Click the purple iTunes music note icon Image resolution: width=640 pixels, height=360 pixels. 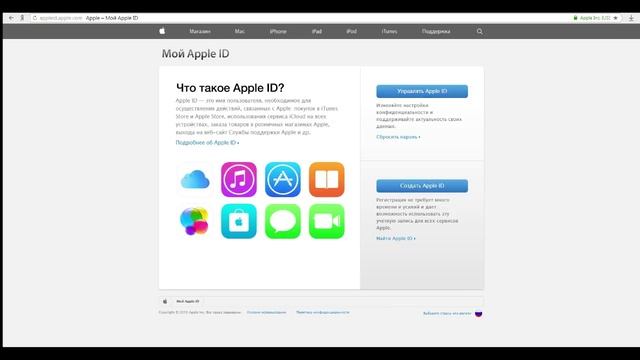point(239,180)
